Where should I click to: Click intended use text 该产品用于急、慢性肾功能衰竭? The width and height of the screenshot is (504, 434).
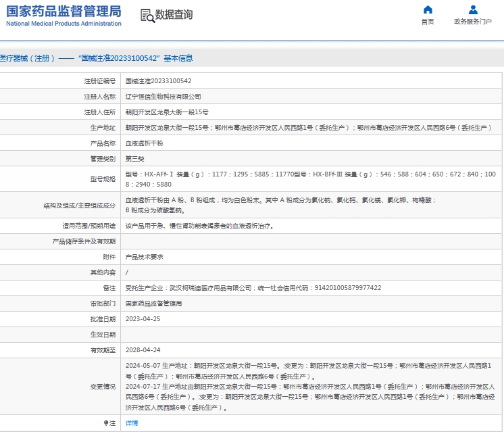click(x=199, y=226)
